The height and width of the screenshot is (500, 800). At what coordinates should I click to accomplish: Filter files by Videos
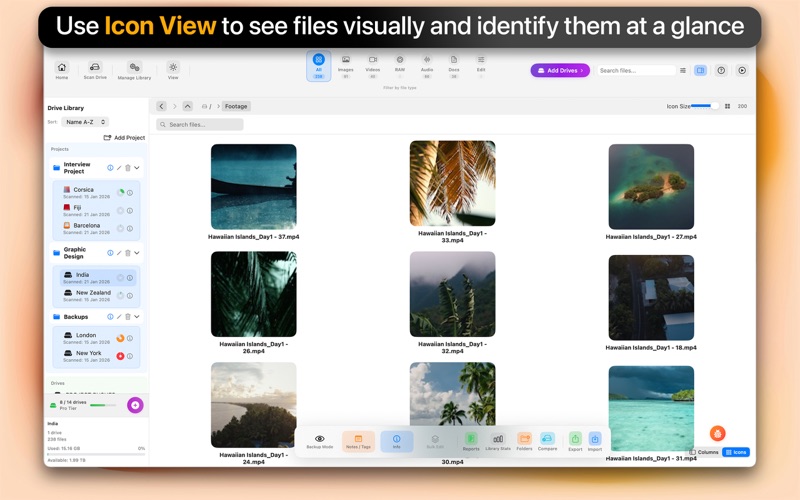[372, 66]
